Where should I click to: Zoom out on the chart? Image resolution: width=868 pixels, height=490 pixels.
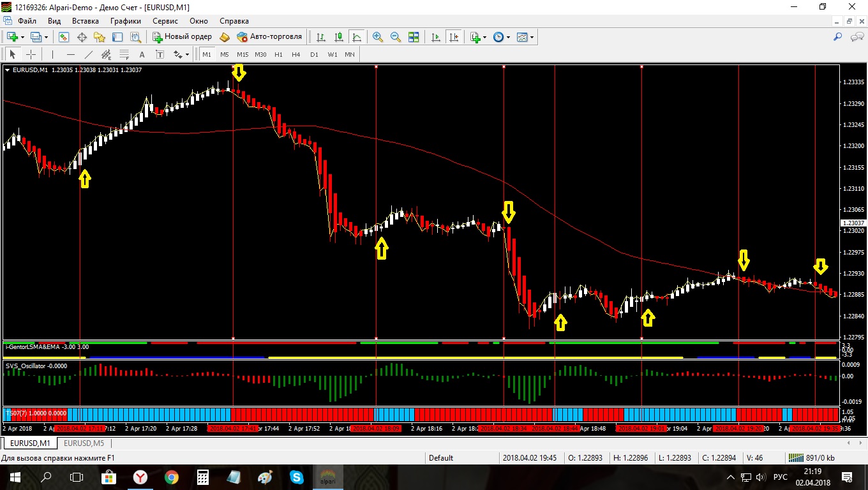[x=396, y=37]
